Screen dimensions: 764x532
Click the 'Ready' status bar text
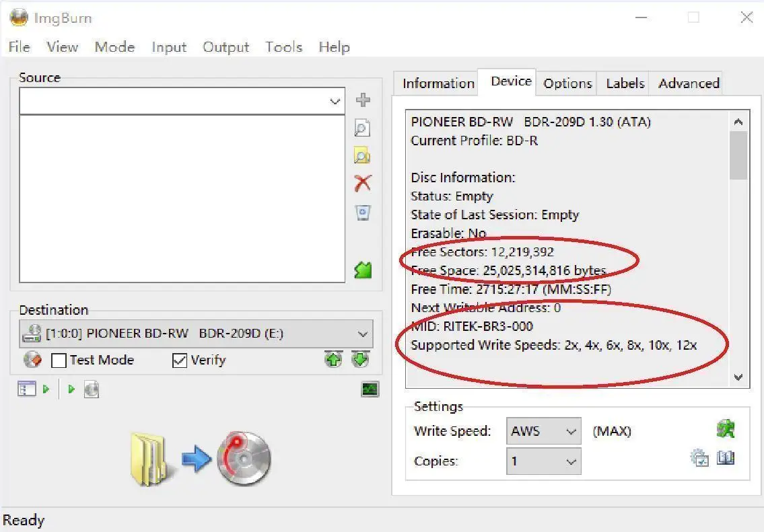tap(24, 521)
